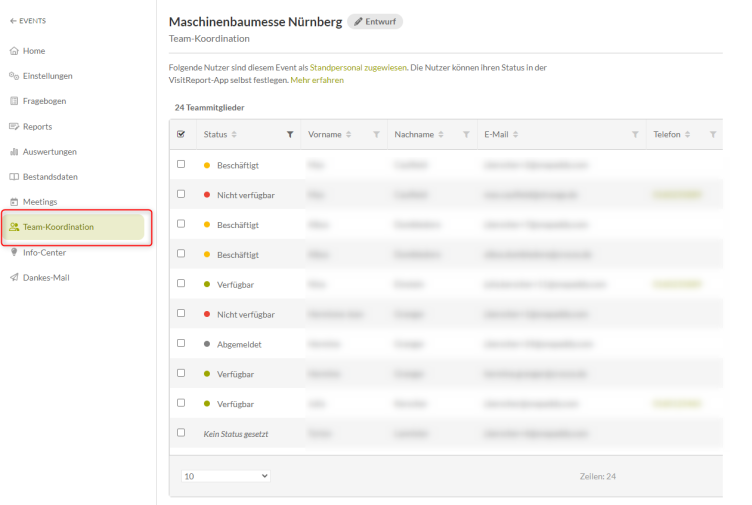The image size is (752, 505).
Task: Click the Bestandsdaten book icon
Action: tap(14, 176)
